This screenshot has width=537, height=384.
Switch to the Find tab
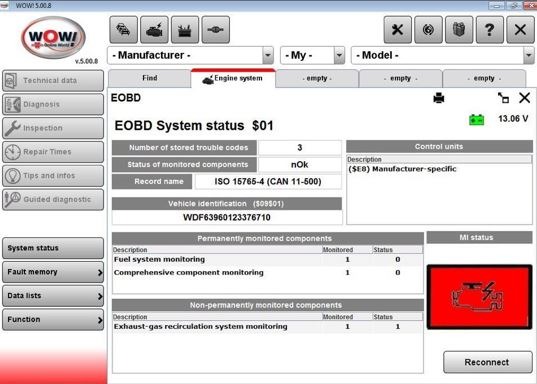150,78
